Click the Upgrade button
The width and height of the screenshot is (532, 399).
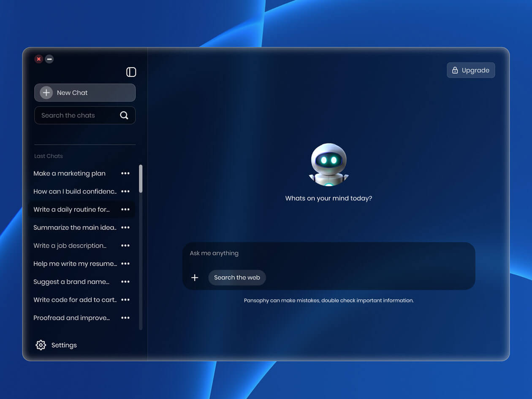471,70
